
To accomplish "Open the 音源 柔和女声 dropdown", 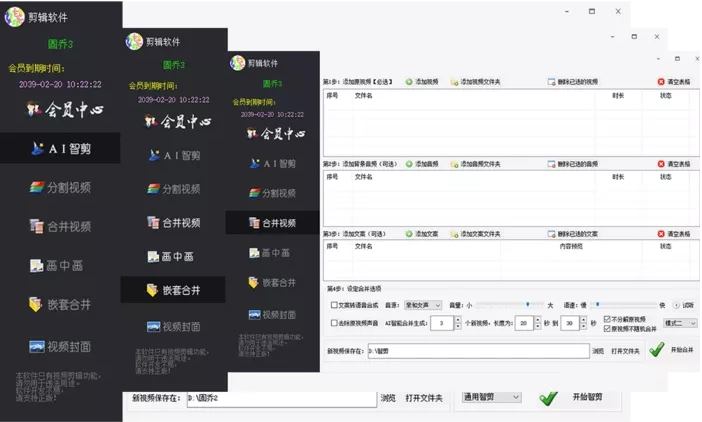I will point(423,305).
